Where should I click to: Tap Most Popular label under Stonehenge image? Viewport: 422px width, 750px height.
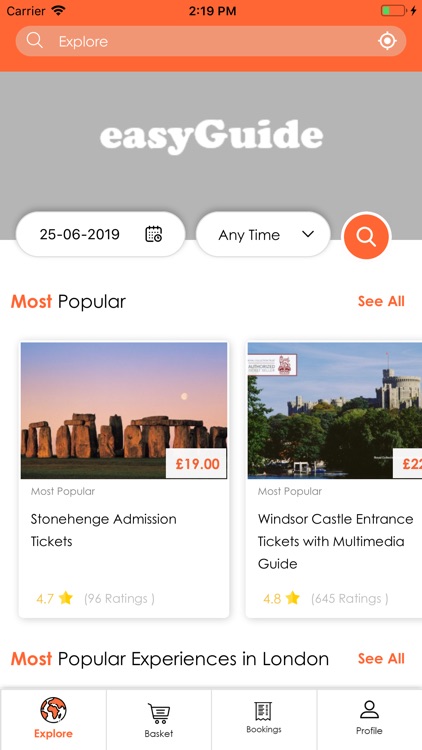coord(63,491)
